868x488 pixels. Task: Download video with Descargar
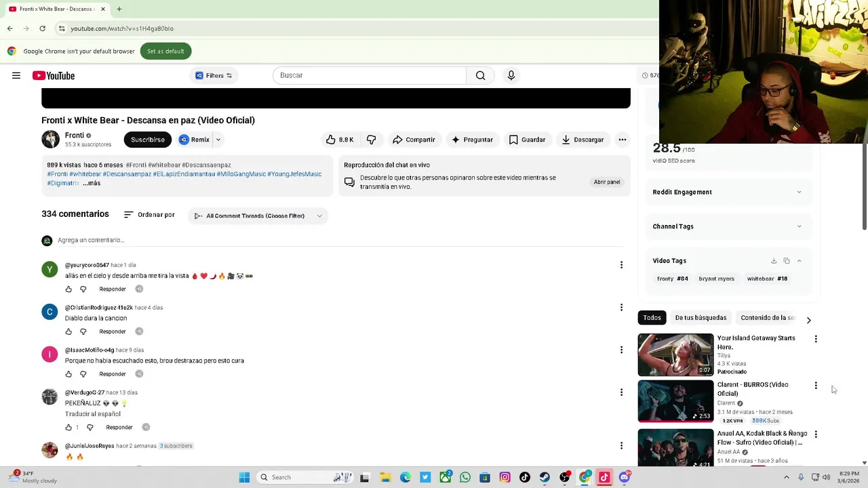583,140
